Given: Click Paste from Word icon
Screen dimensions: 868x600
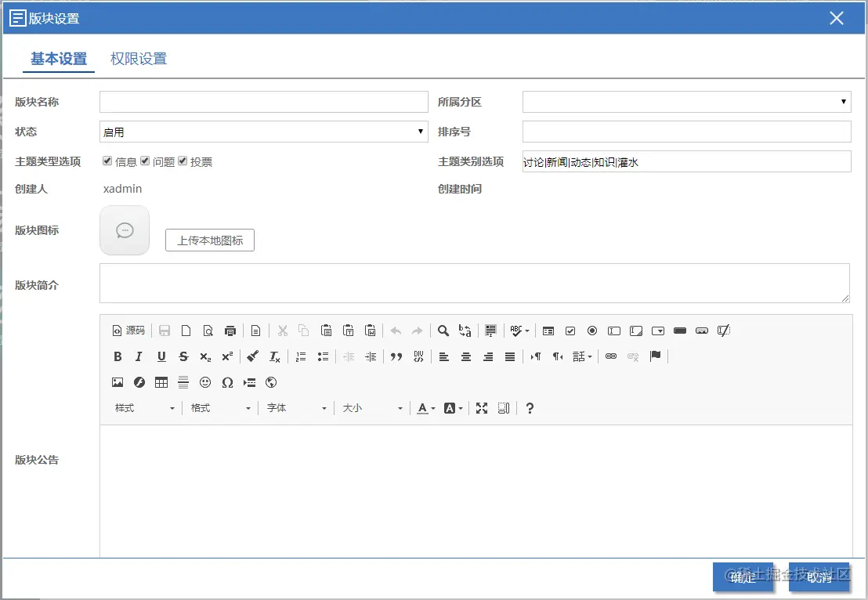Looking at the screenshot, I should 371,331.
